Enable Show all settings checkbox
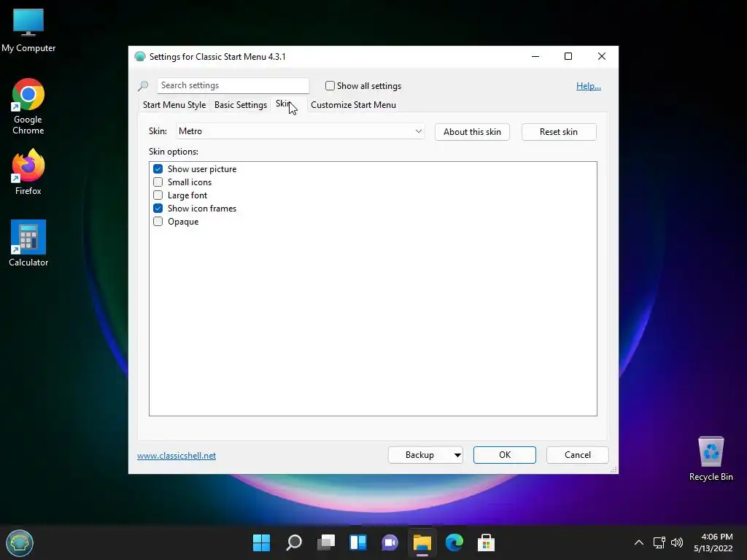 tap(330, 86)
